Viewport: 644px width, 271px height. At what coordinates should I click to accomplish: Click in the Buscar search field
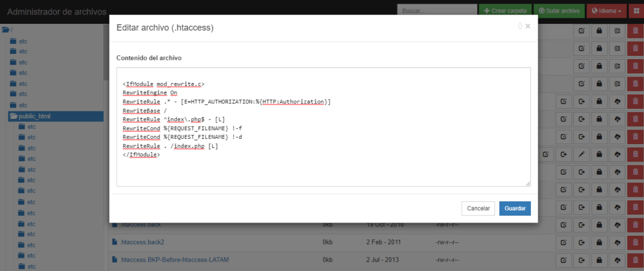click(437, 11)
